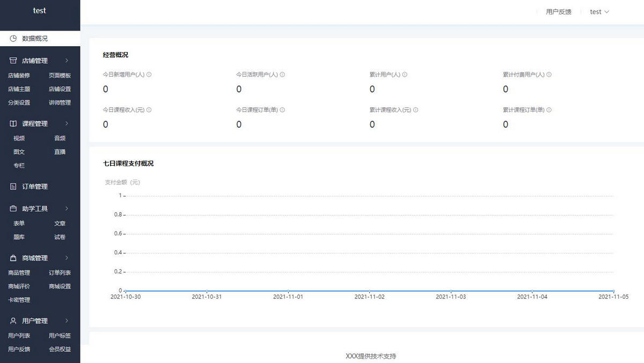Click info icon beside 今日新增用户(人)
This screenshot has width=644, height=363.
click(149, 75)
